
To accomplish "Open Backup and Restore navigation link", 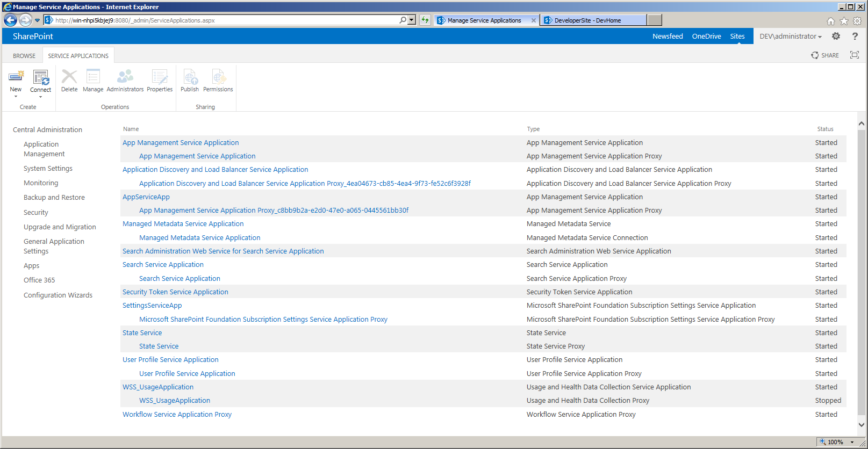I will [54, 197].
